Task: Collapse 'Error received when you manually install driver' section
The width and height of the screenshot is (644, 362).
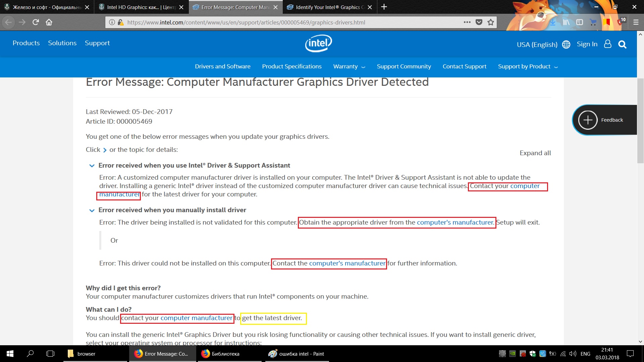Action: [92, 210]
